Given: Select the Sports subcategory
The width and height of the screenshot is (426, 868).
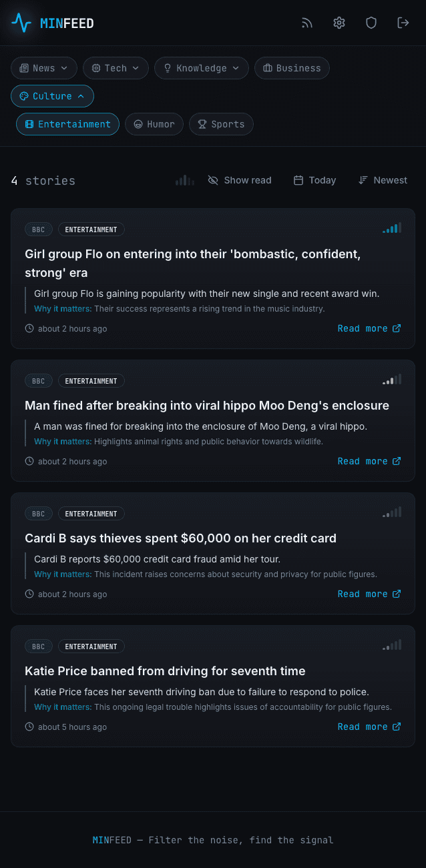Looking at the screenshot, I should [x=221, y=124].
